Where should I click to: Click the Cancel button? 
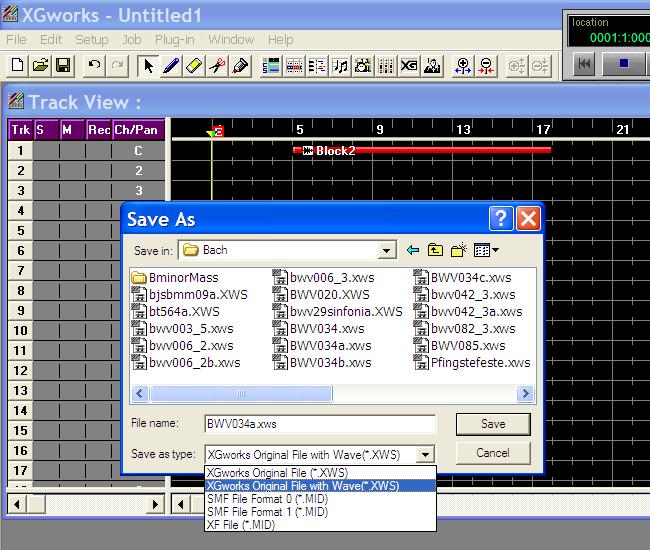[493, 453]
